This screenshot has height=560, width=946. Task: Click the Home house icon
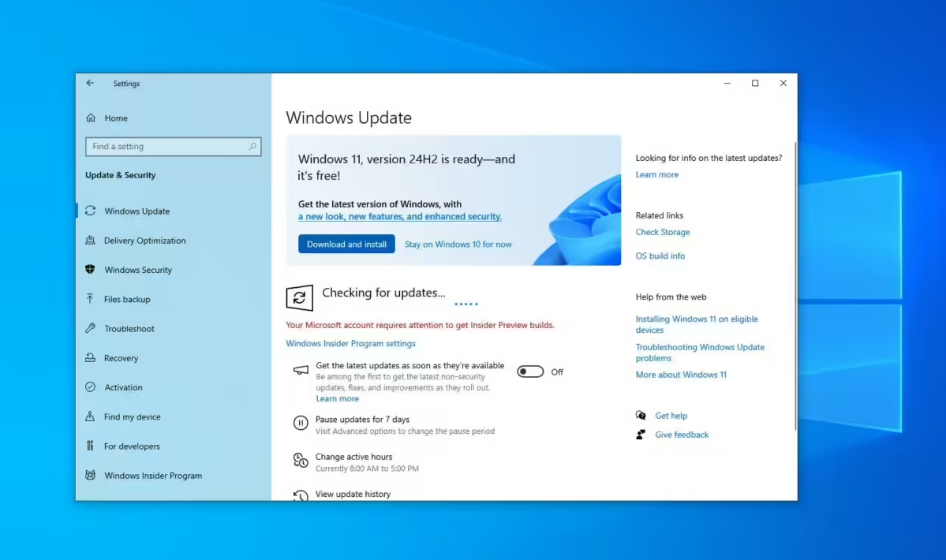91,118
